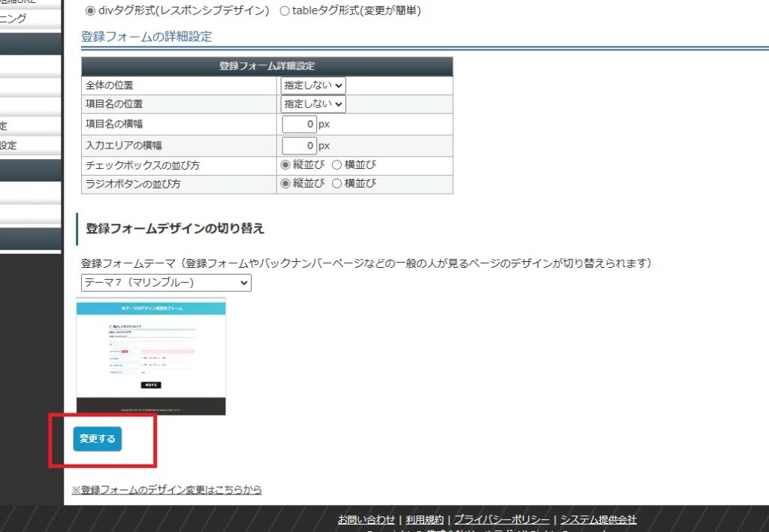Open the プライバシーポリシー footer link

[x=502, y=519]
